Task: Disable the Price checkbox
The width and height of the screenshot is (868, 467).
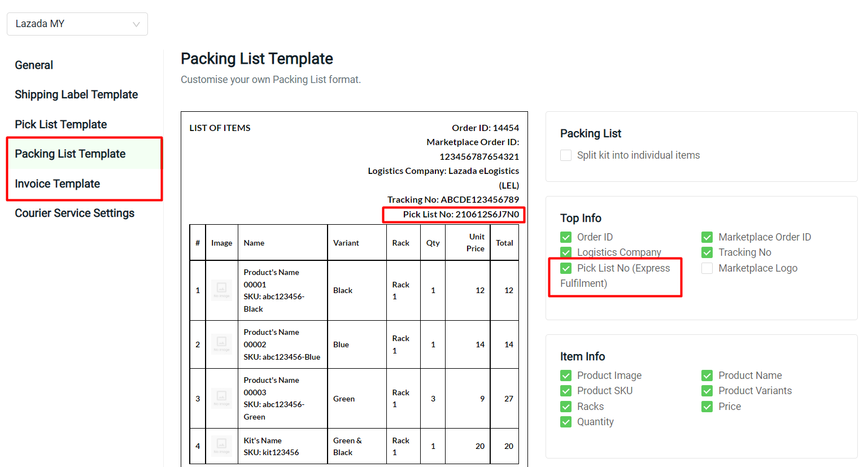Action: [706, 406]
